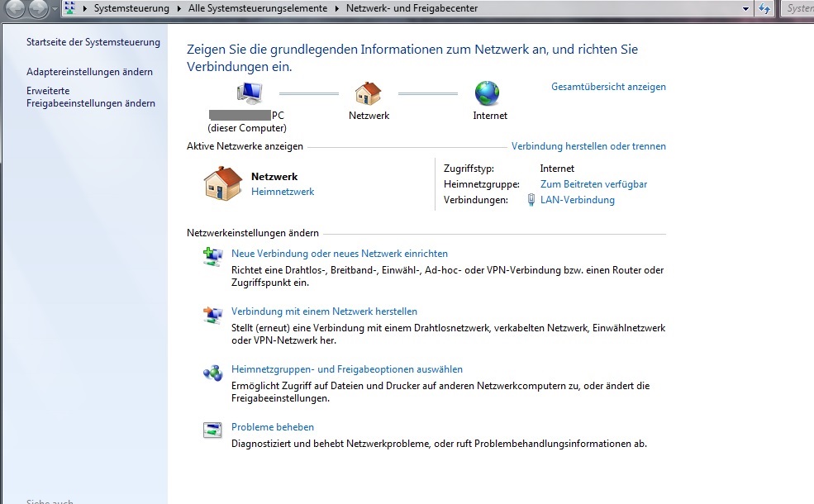Screen dimensions: 814x504
Task: Click the new connection setup icon
Action: pos(212,256)
